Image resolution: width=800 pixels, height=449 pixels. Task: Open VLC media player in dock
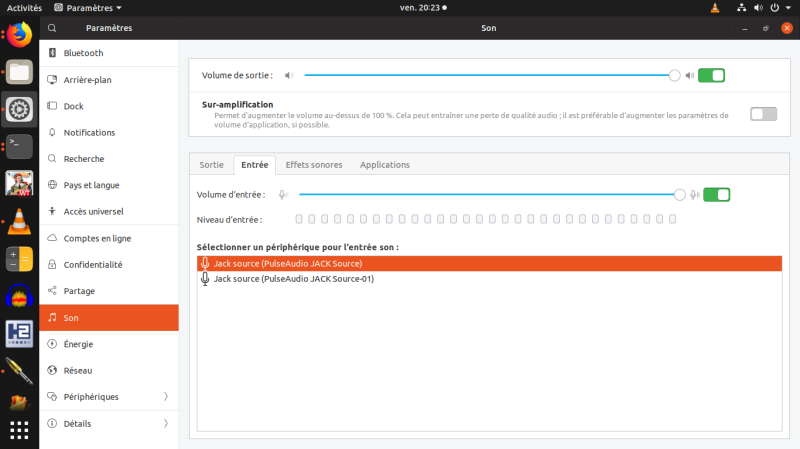[x=19, y=221]
